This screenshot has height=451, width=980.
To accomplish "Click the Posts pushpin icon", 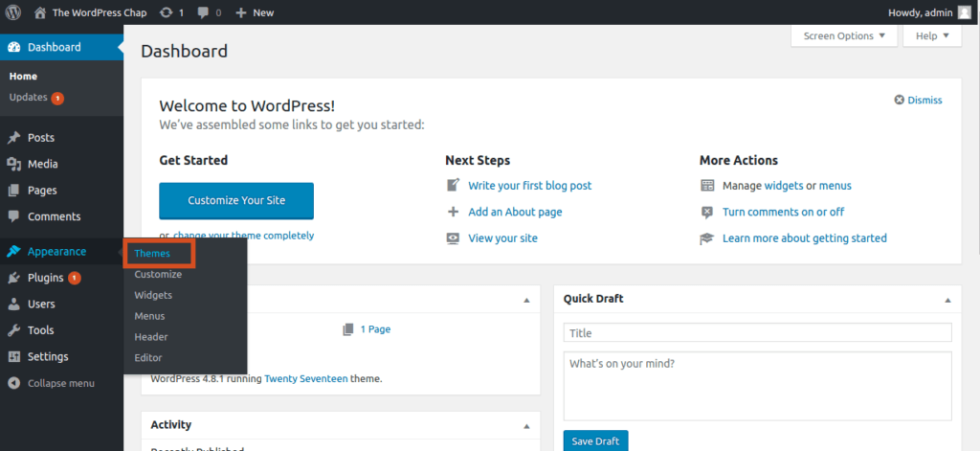I will pos(13,138).
